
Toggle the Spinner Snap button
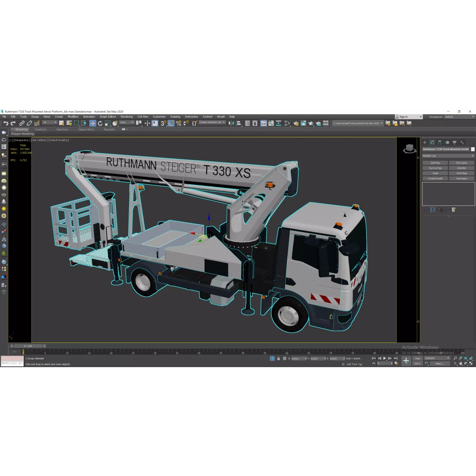point(186,123)
